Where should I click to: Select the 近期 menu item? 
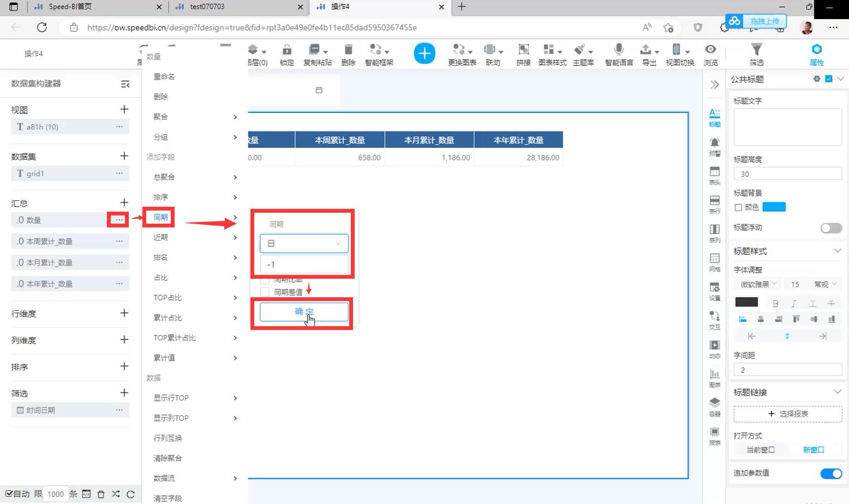point(161,237)
